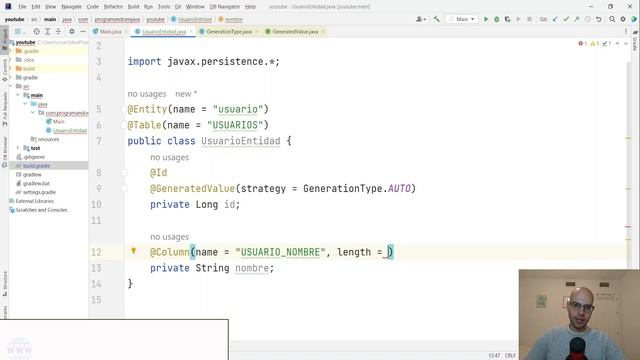
Task: Open IDE settings gear in top toolbar
Action: click(x=623, y=19)
